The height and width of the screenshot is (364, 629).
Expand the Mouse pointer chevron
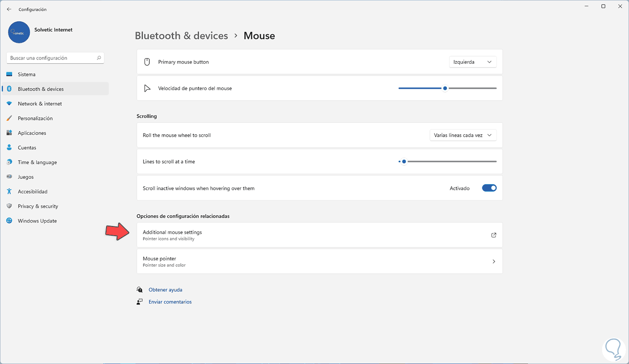click(494, 262)
